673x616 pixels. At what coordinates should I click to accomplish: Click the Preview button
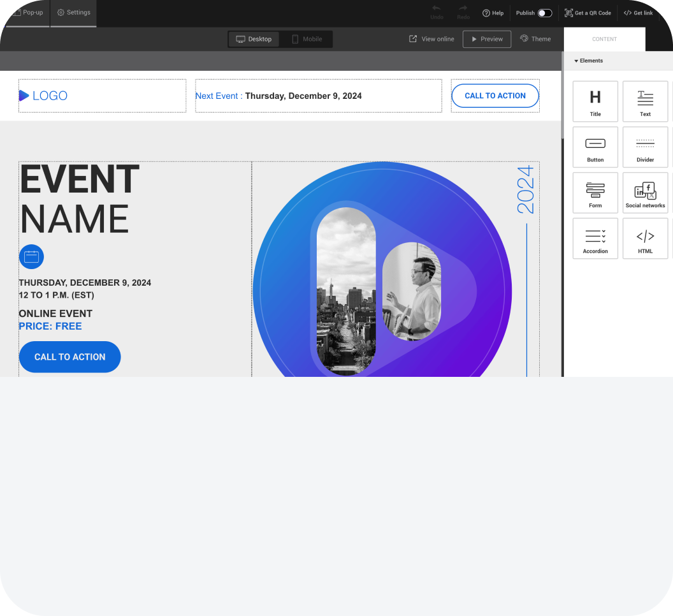487,39
